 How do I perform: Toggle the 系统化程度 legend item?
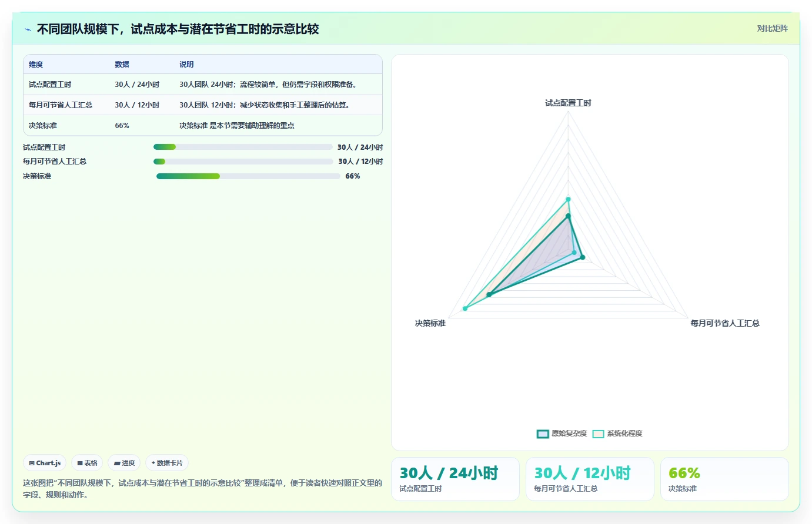point(617,434)
